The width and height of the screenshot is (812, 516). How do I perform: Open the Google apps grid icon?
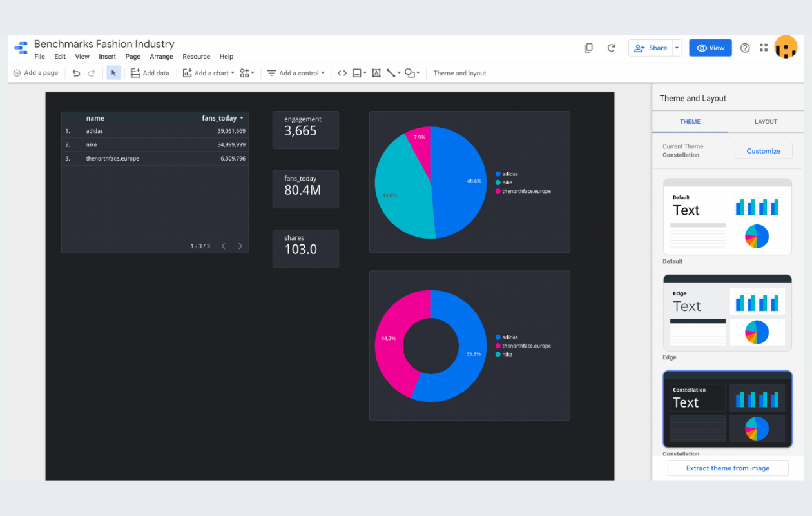(x=764, y=48)
